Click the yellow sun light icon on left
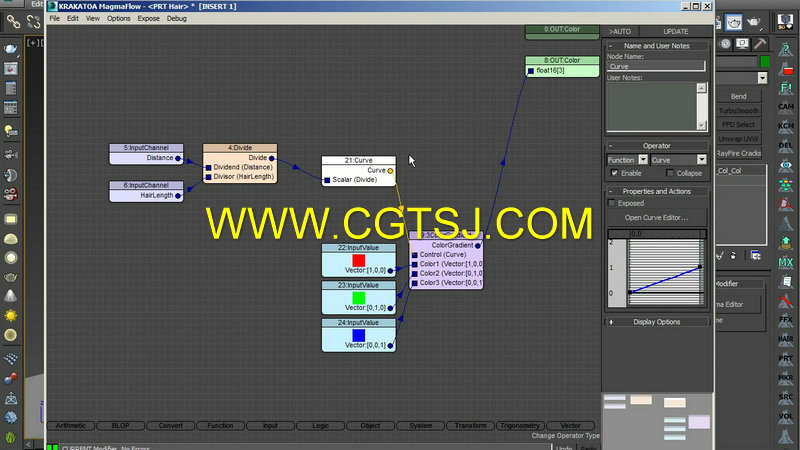Screen dimensions: 800x450 click(10, 315)
